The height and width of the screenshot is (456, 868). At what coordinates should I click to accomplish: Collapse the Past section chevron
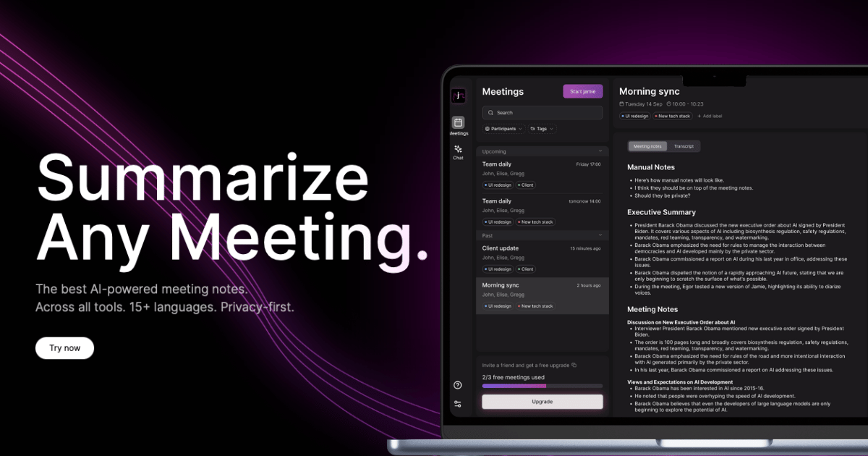click(600, 235)
